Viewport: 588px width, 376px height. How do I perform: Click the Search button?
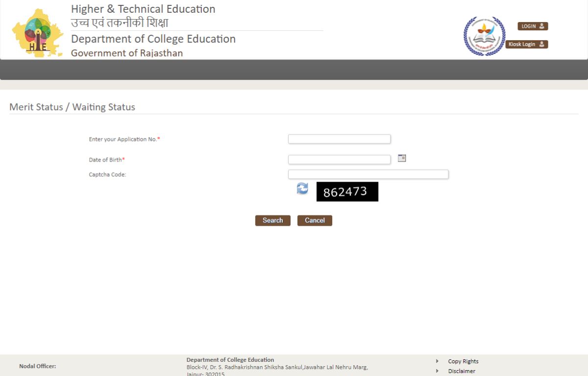[x=273, y=221]
